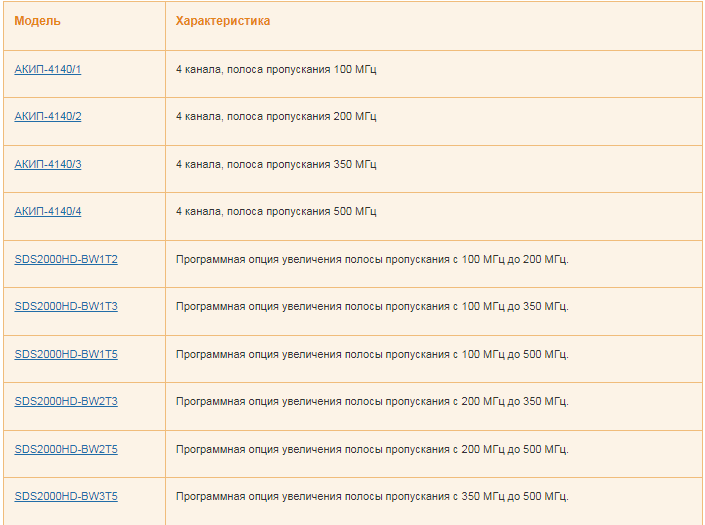This screenshot has height=525, width=705.
Task: Follow the SDS2000HD-BW2T3 option link
Action: tap(66, 401)
